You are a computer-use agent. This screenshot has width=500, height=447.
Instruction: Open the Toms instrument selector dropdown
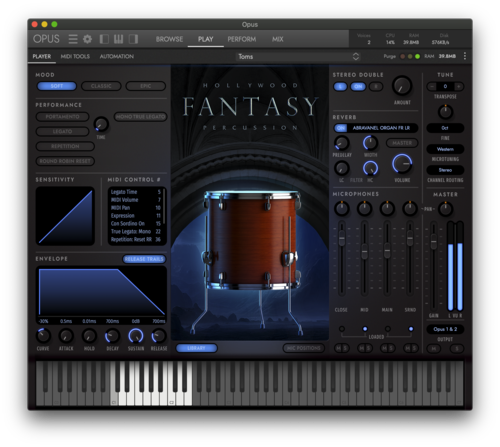[298, 57]
